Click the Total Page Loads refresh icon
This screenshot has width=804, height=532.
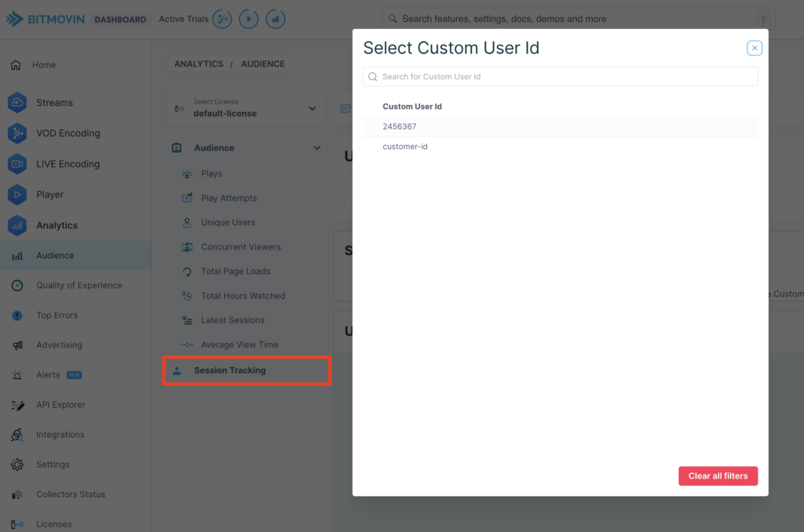point(187,271)
